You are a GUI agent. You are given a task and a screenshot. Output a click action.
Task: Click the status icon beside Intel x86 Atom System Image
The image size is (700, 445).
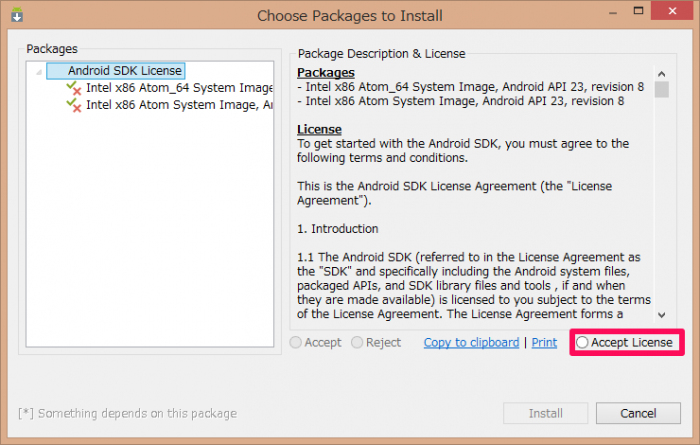click(x=74, y=105)
